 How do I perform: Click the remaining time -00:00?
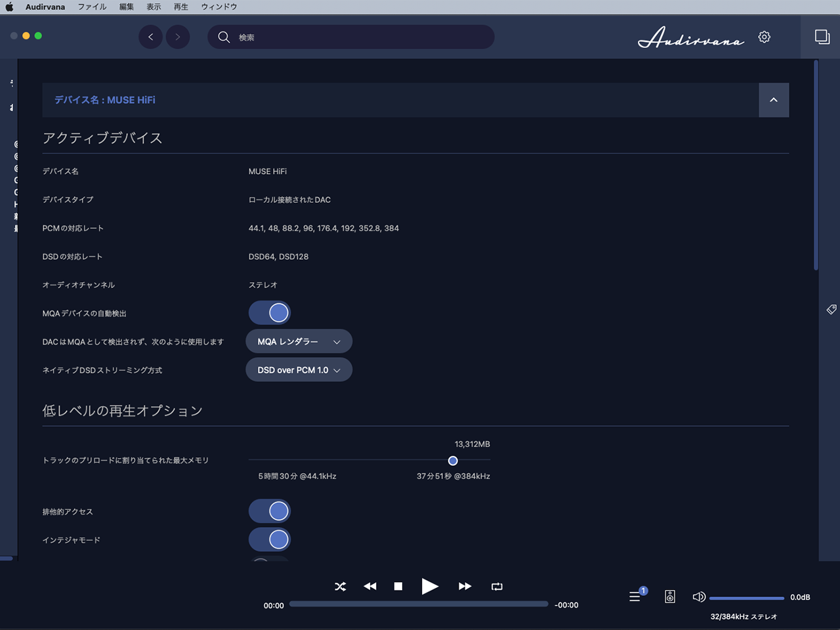[x=566, y=605]
